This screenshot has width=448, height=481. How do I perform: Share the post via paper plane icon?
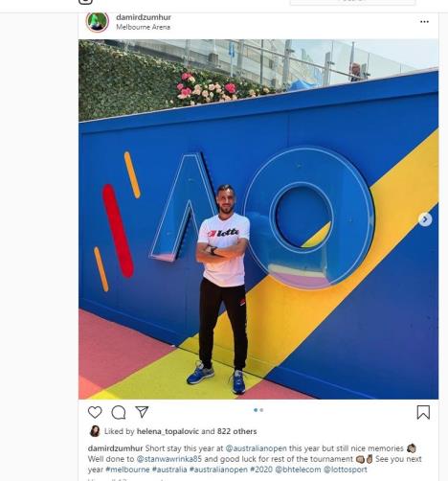[x=142, y=412]
